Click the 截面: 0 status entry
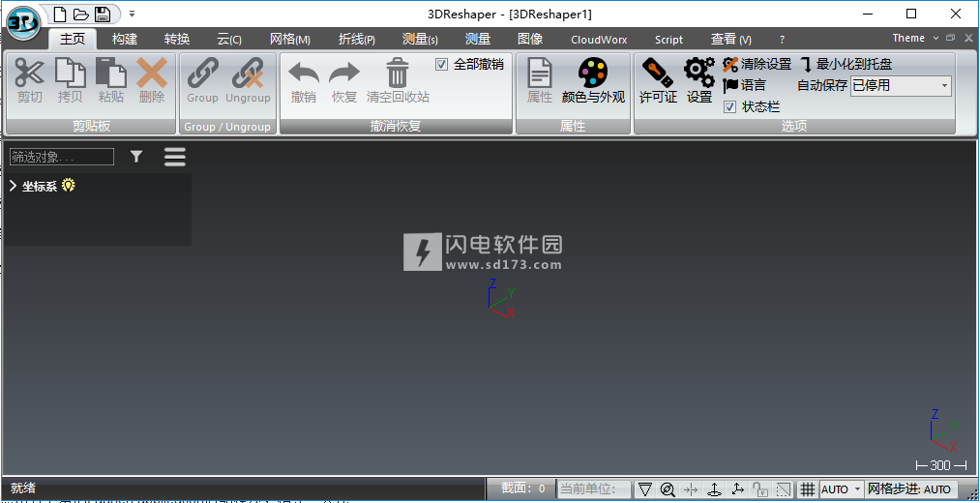 [523, 488]
